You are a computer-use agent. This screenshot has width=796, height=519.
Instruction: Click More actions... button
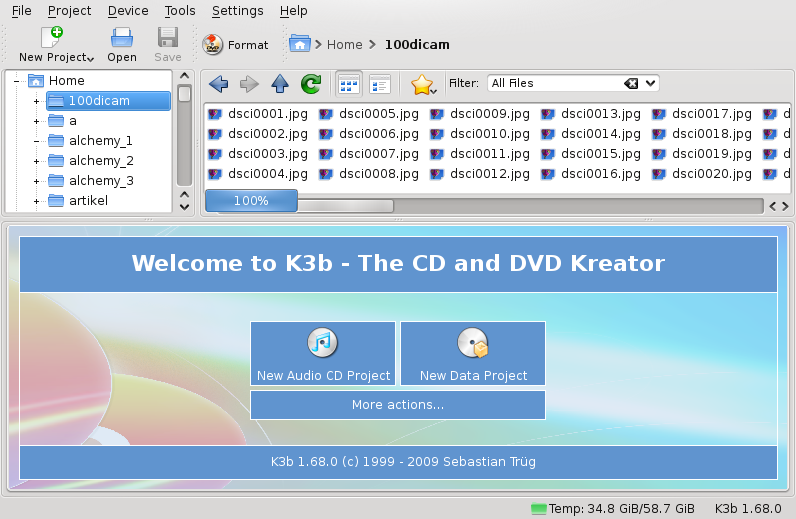tap(398, 405)
